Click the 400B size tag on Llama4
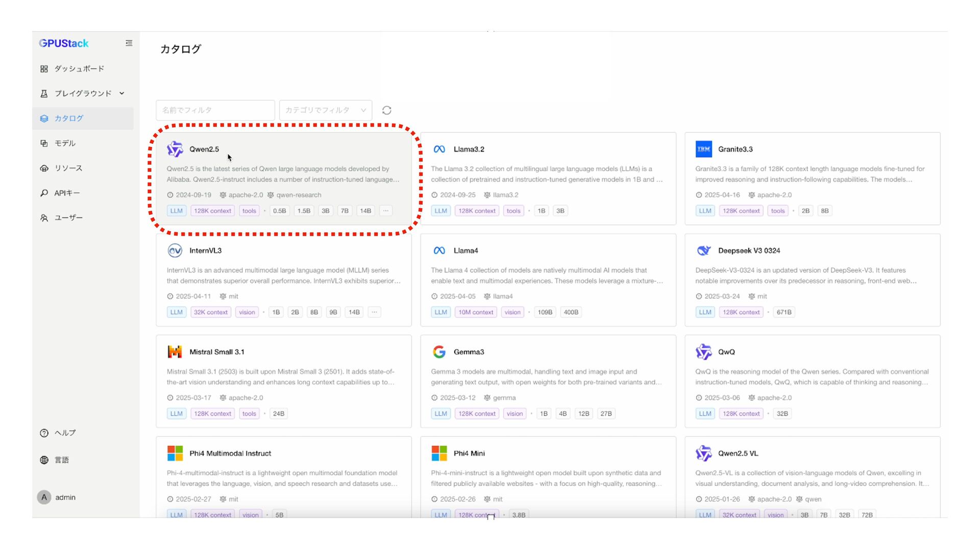Screen dimensions: 980x551 point(571,312)
